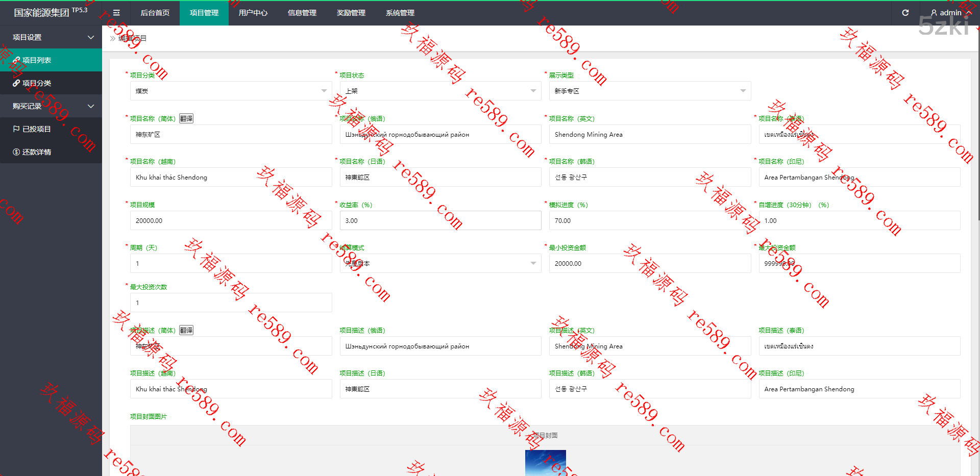Viewport: 980px width, 476px height.
Task: Click the 项目封面 cover image thumbnail
Action: point(545,463)
